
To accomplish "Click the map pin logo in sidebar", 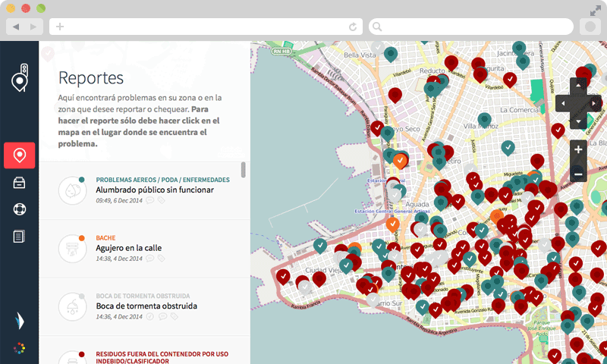I will 19,78.
